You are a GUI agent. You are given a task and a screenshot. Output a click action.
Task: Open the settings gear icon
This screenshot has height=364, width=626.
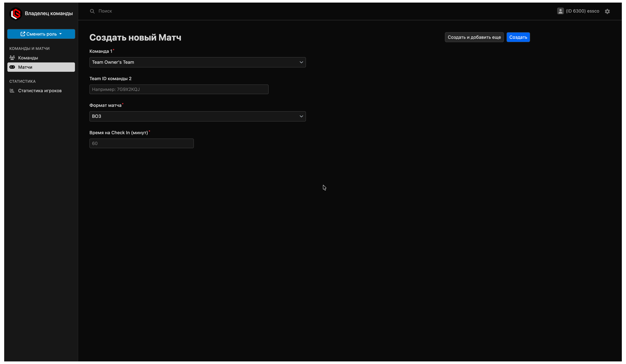click(607, 11)
